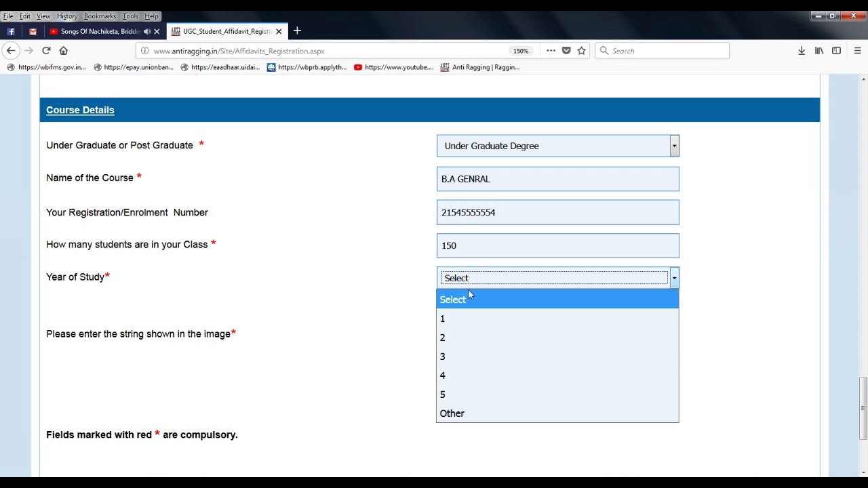Open the File menu
The width and height of the screenshot is (868, 488).
[8, 16]
